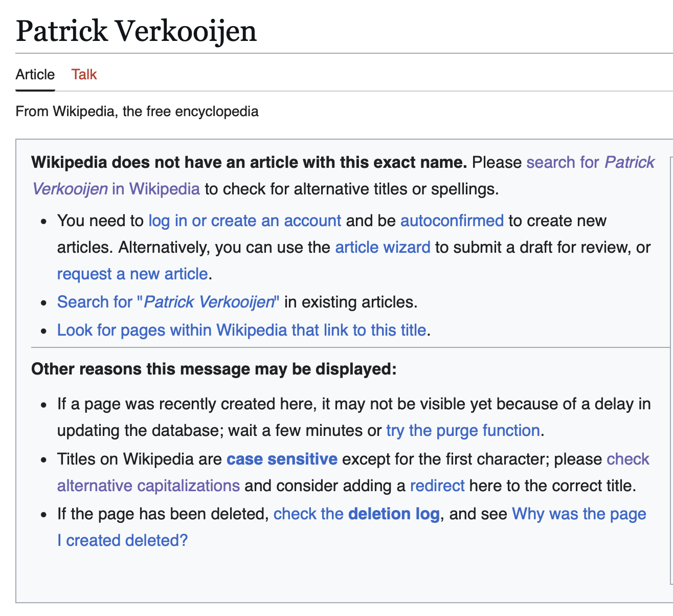This screenshot has width=673, height=616.
Task: Select the bolded deletion log link text
Action: [x=394, y=514]
